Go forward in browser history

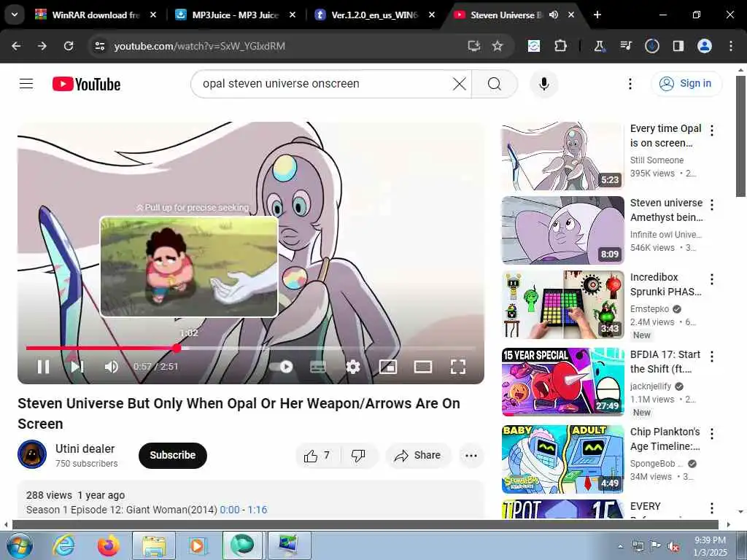42,46
